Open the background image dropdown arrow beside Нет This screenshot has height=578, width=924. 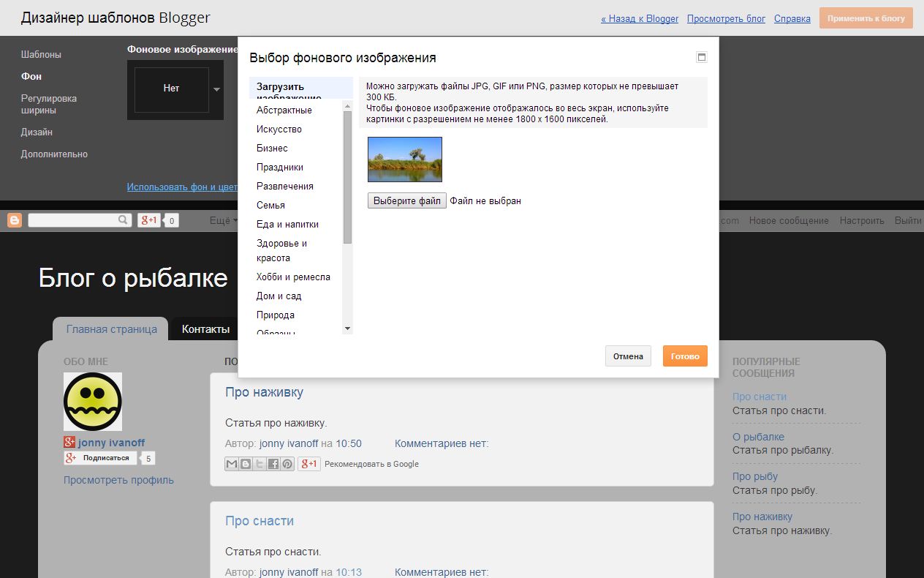(x=216, y=89)
